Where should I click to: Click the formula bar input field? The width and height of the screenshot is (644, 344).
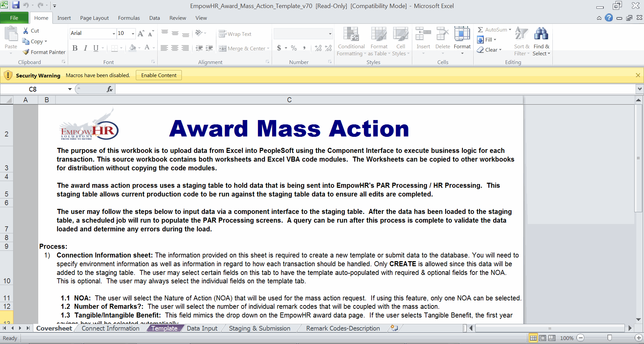(x=375, y=89)
